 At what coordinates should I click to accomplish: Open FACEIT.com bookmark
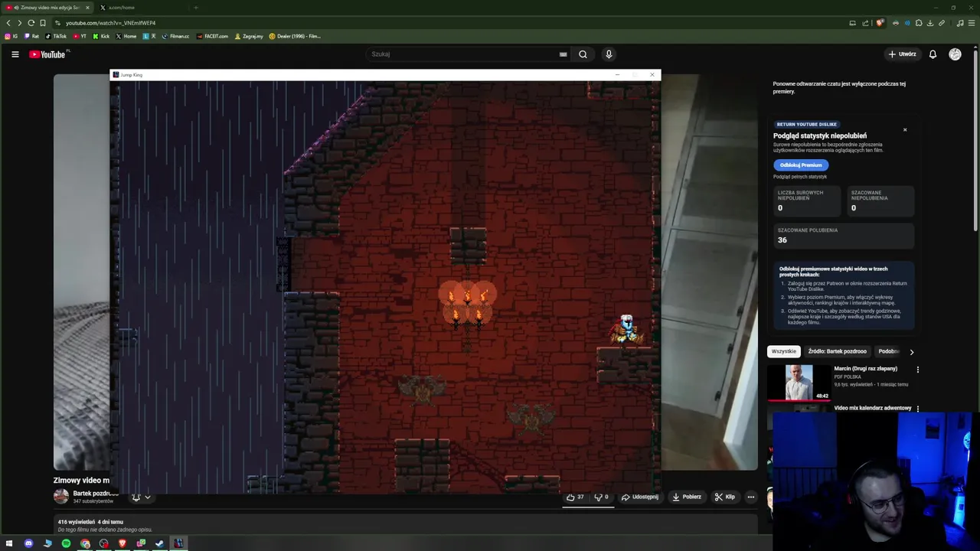[x=212, y=36]
